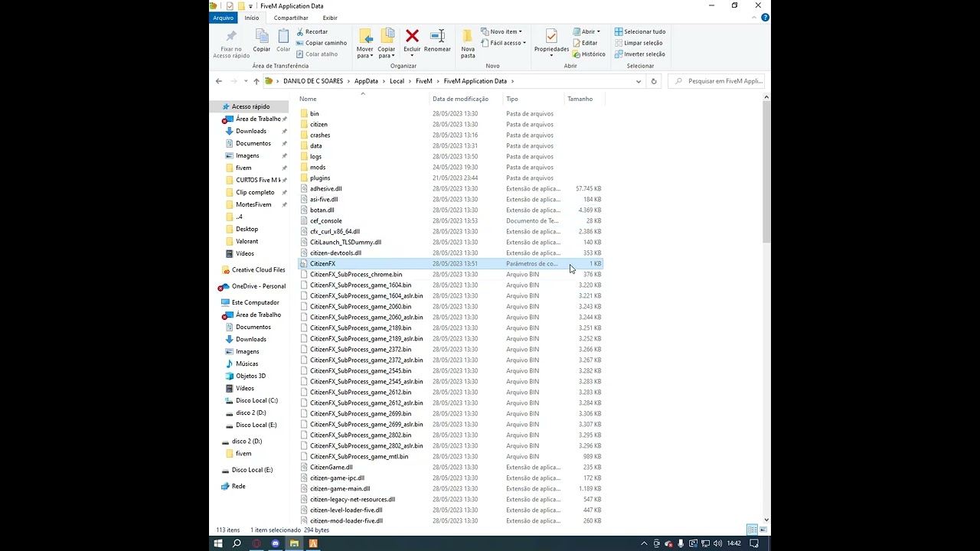
Task: Open Discord from the taskbar
Action: (275, 543)
